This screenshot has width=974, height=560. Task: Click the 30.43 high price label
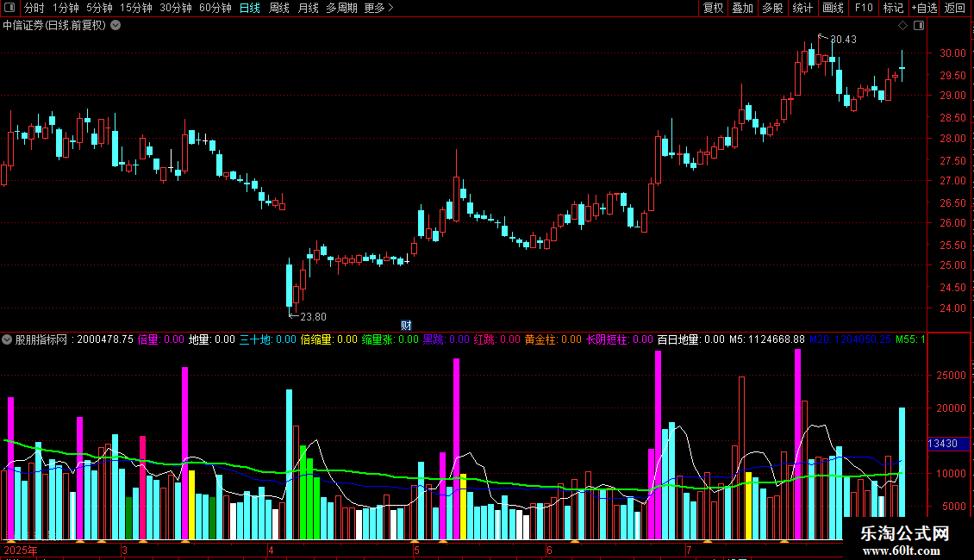843,40
